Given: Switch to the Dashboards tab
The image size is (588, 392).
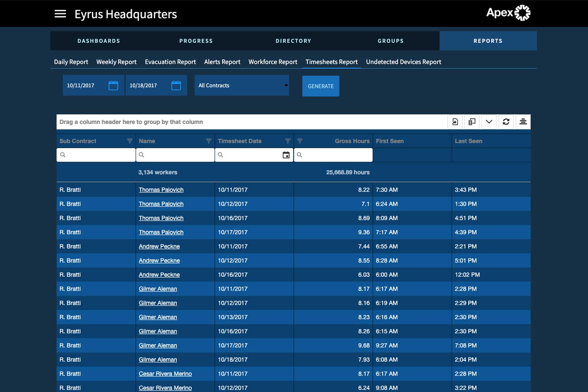Looking at the screenshot, I should [98, 41].
